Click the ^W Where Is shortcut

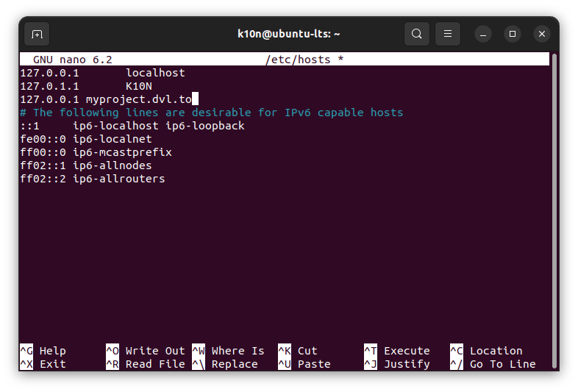229,351
